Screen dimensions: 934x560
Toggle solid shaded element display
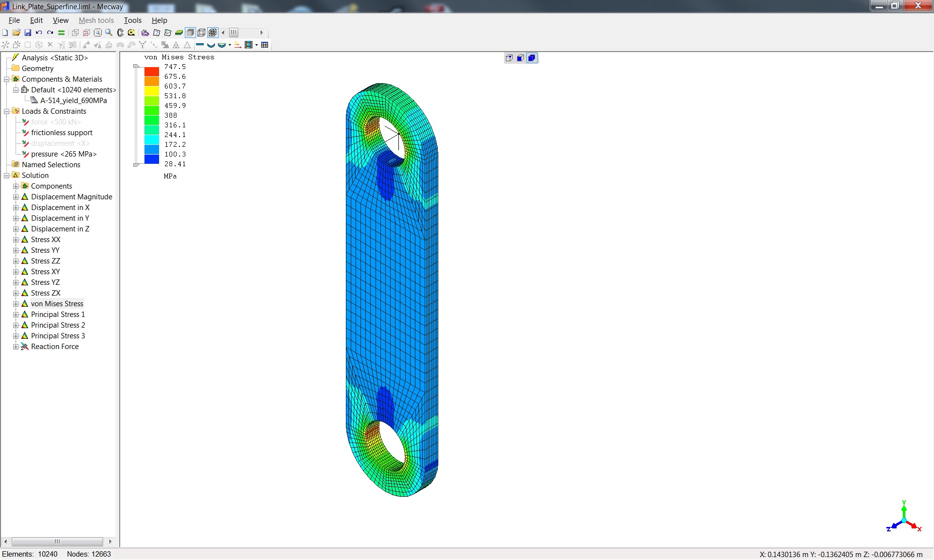click(x=190, y=33)
